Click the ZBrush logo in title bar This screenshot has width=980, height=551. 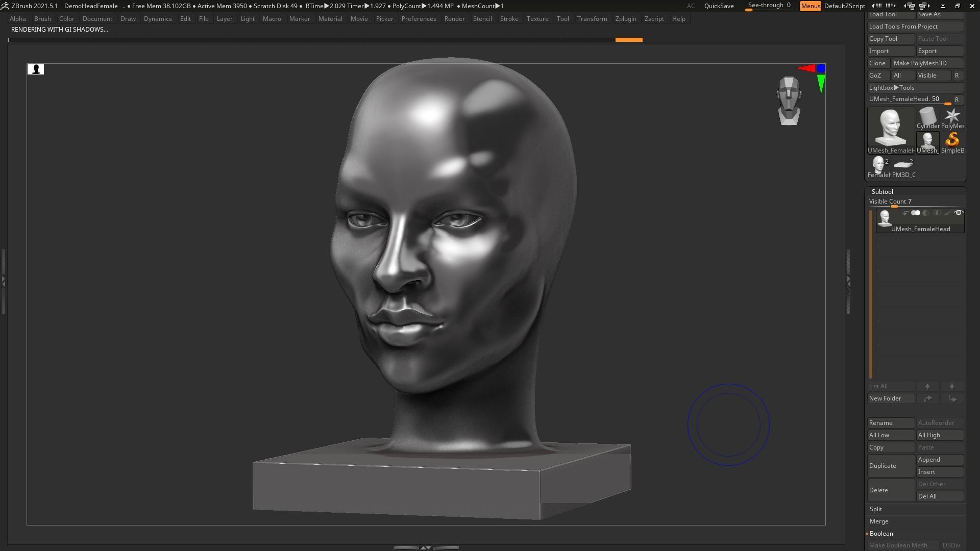(x=5, y=6)
